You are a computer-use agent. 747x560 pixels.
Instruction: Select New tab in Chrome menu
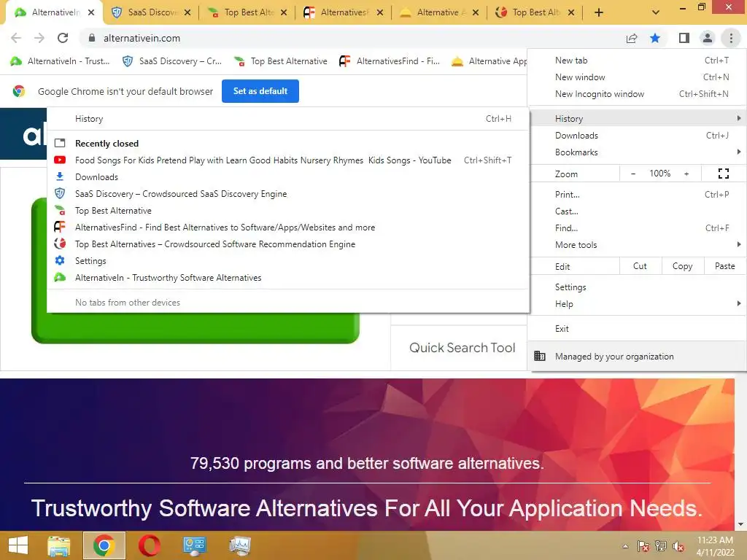638,61
